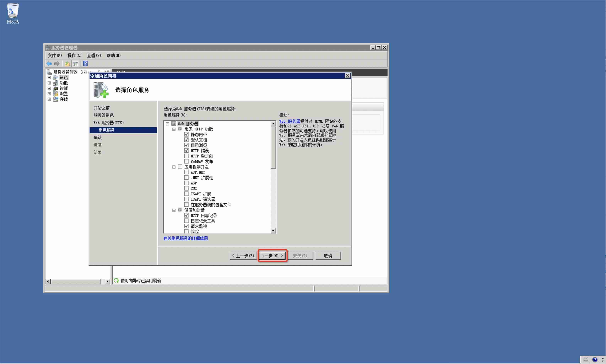Expand the 角色 node in the sidebar

click(x=49, y=77)
